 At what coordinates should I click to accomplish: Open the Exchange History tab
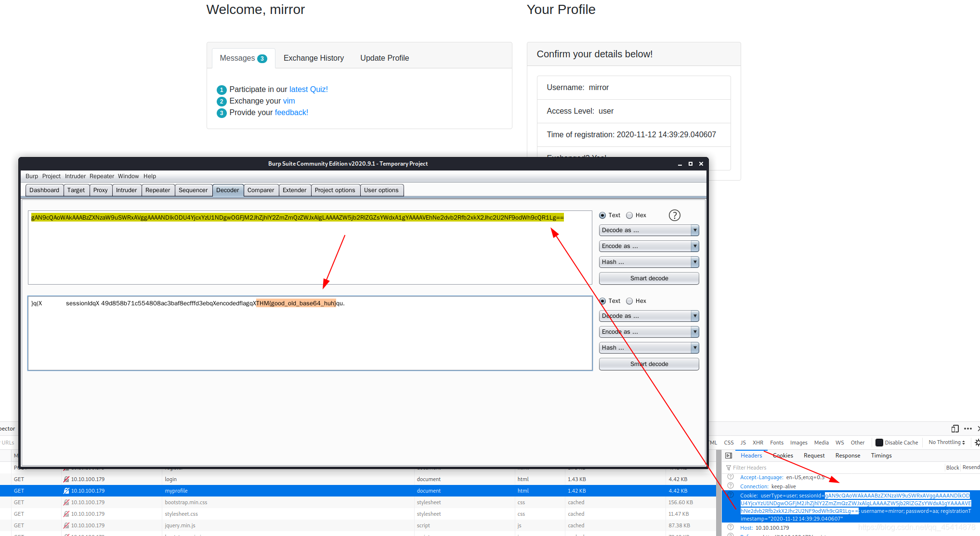(314, 58)
